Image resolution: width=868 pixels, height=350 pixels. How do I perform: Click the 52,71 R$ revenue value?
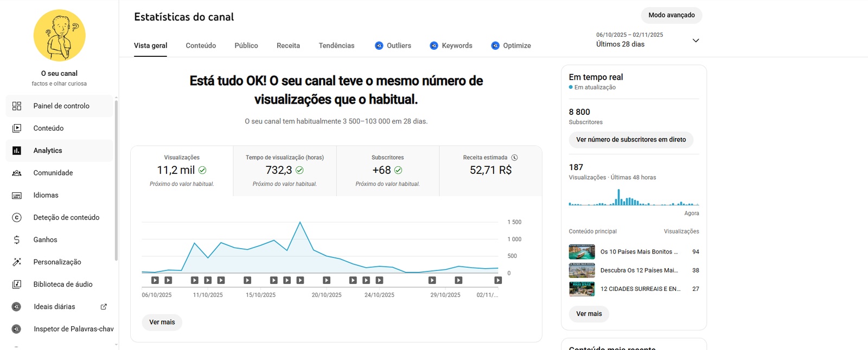click(x=490, y=170)
